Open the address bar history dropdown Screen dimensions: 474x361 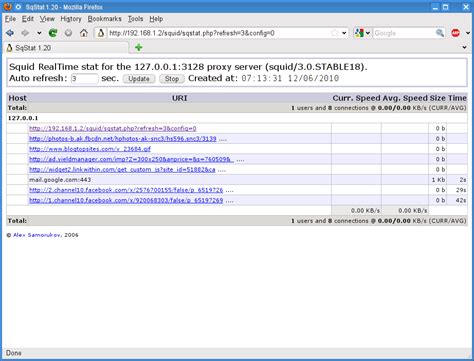(344, 33)
